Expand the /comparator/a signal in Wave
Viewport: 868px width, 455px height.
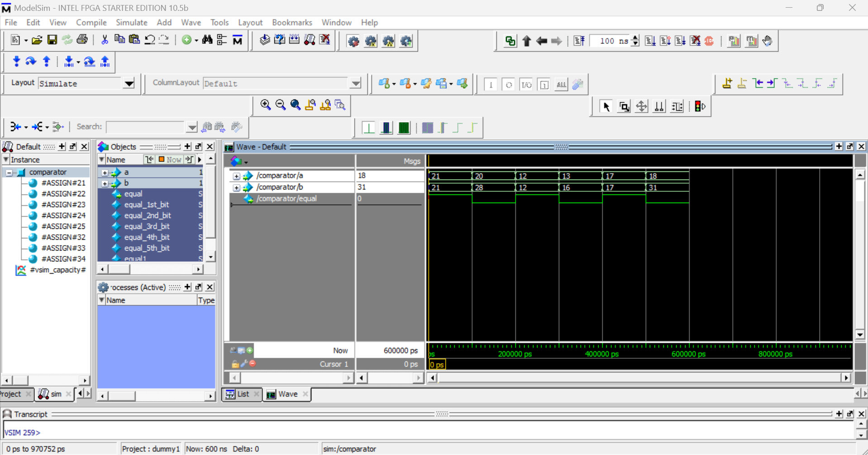point(236,176)
